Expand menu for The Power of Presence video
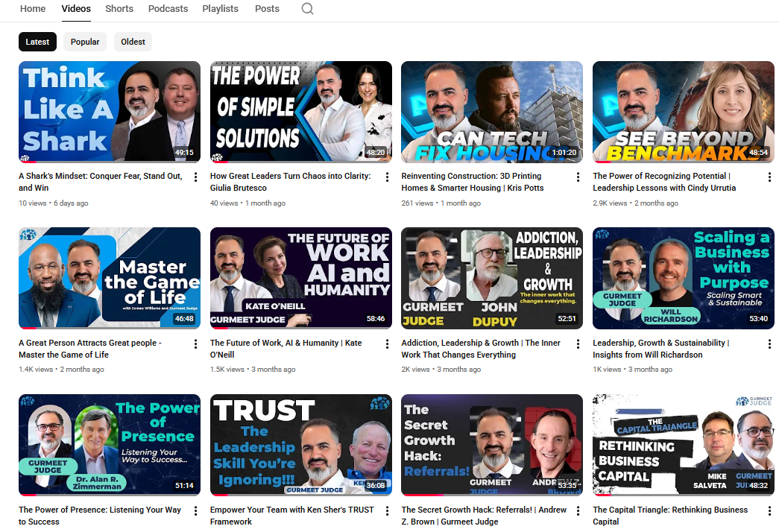This screenshot has width=779, height=532. 196,511
